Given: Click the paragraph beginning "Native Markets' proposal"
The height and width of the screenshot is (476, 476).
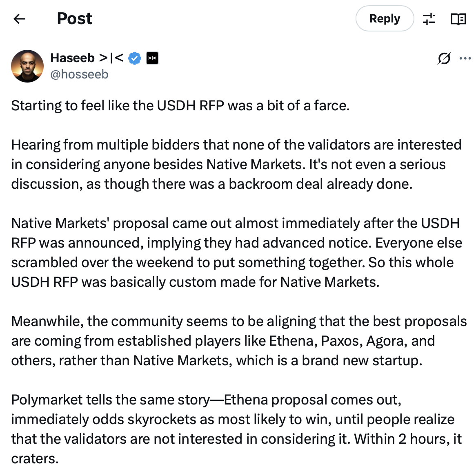Looking at the screenshot, I should (x=236, y=253).
